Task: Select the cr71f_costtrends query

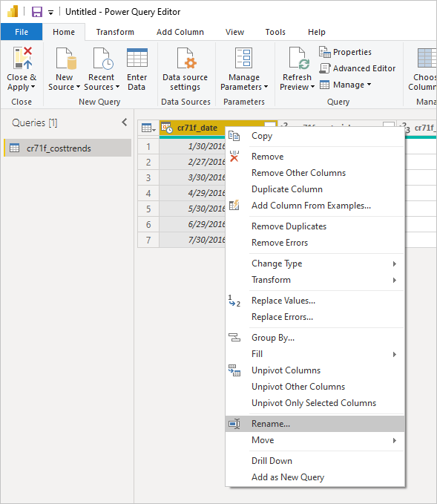Action: coord(68,148)
